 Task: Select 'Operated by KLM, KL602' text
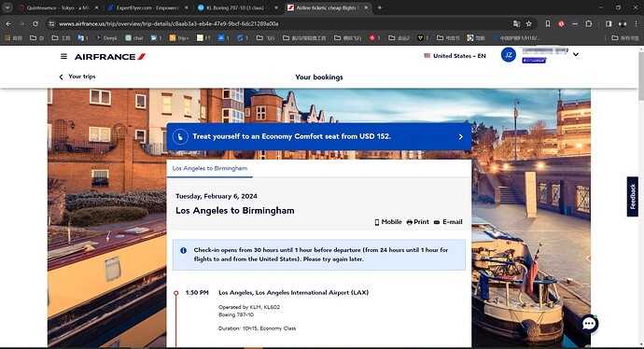[249, 307]
